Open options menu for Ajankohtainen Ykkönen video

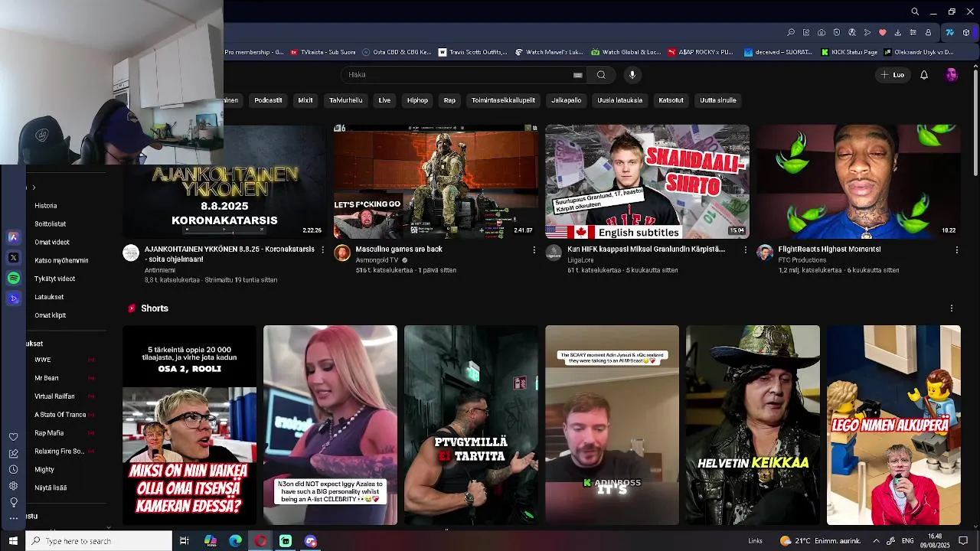click(322, 250)
